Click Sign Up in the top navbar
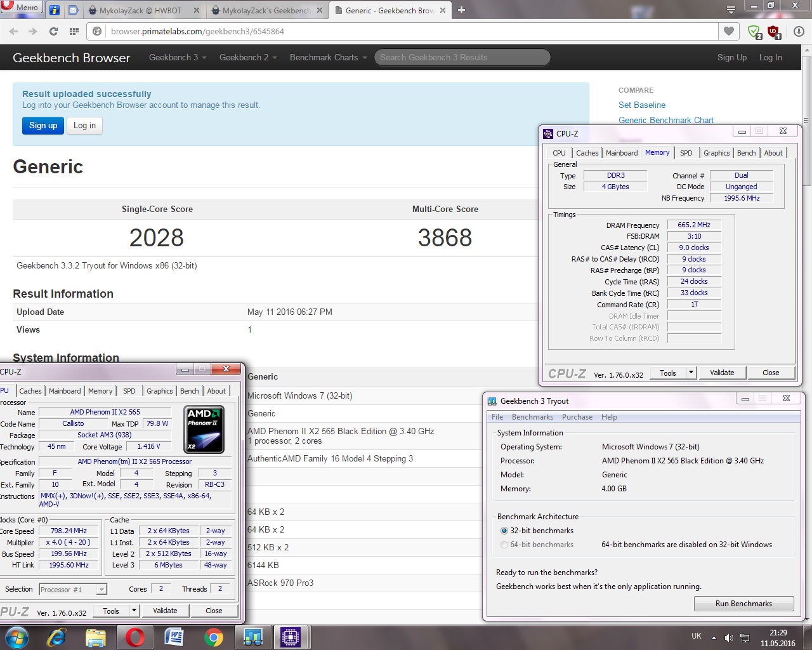The image size is (812, 650). 732,57
